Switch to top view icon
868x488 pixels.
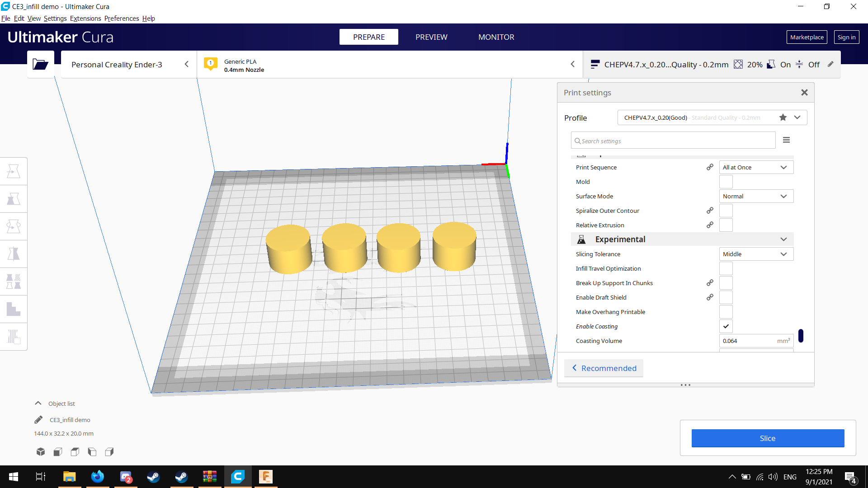click(x=75, y=451)
